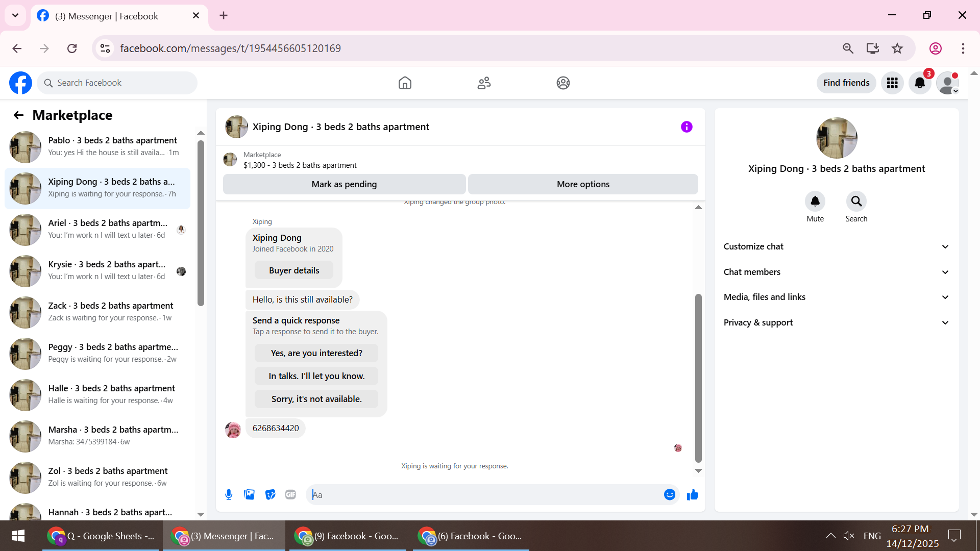
Task: Open the notifications bell
Action: (x=920, y=83)
